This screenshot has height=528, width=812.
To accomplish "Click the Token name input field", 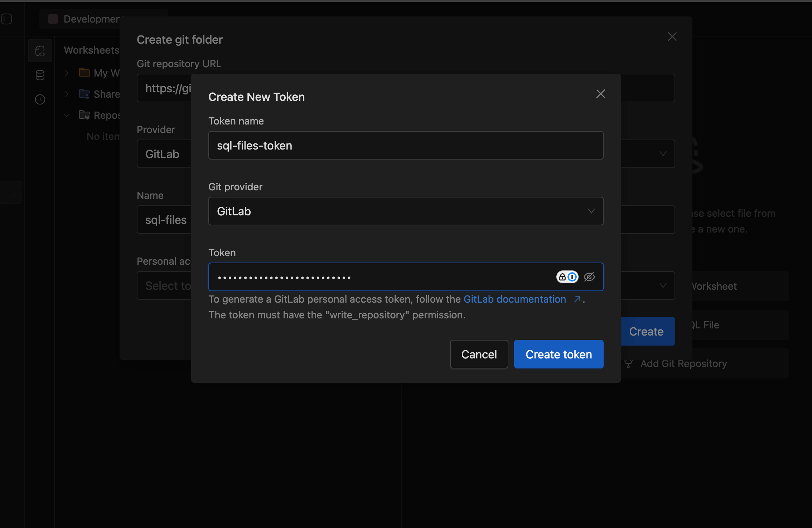I will coord(406,145).
